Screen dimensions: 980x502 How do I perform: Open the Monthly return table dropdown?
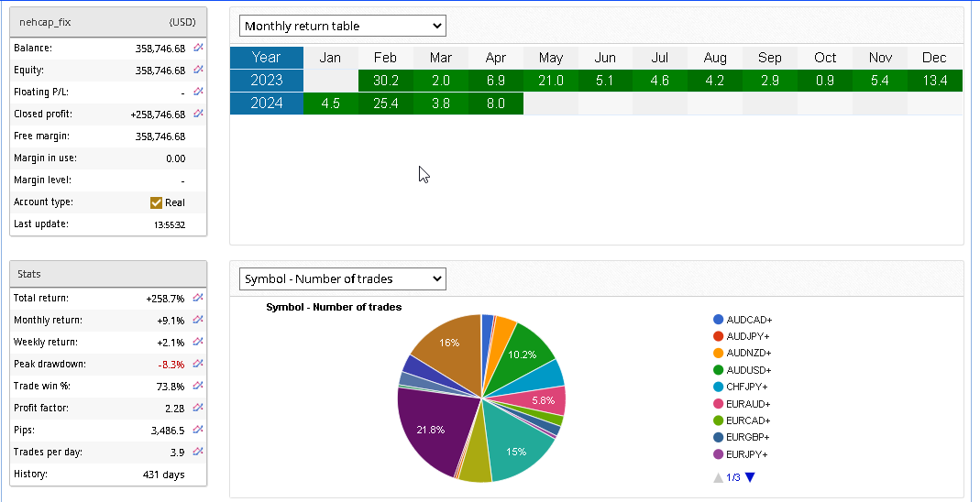(342, 27)
